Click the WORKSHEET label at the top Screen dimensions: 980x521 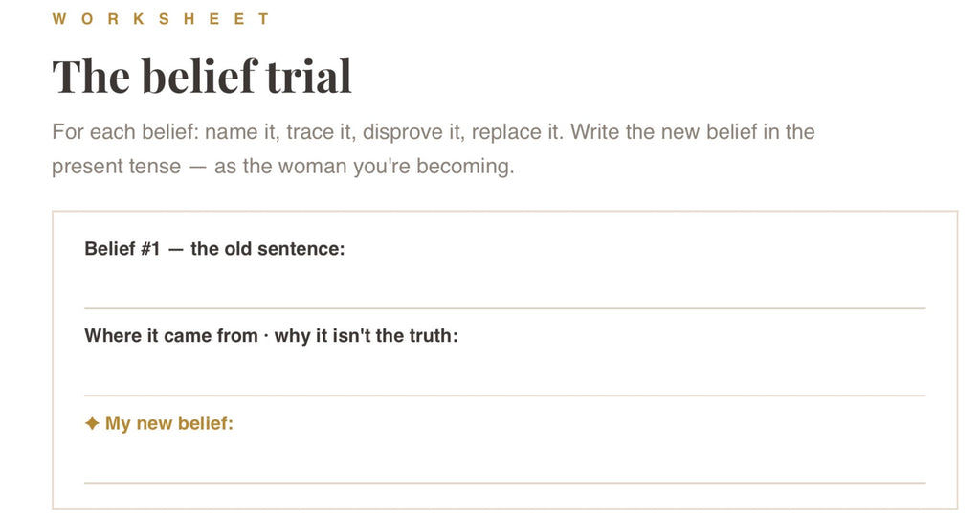point(162,19)
